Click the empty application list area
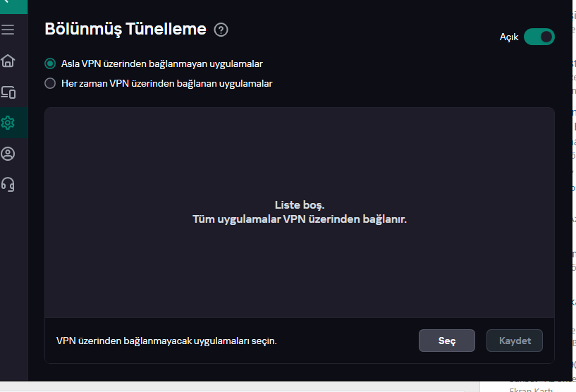 pyautogui.click(x=300, y=212)
